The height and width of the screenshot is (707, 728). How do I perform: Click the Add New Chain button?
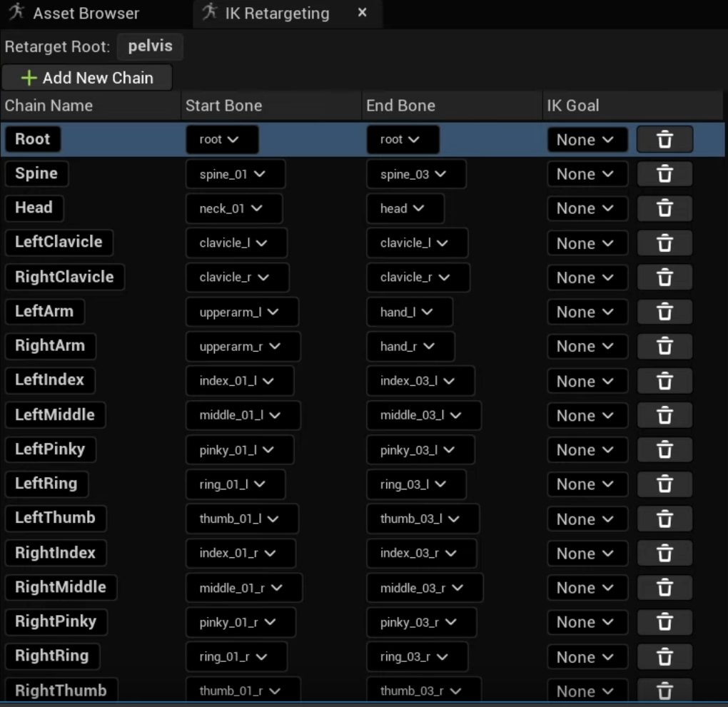[87, 78]
